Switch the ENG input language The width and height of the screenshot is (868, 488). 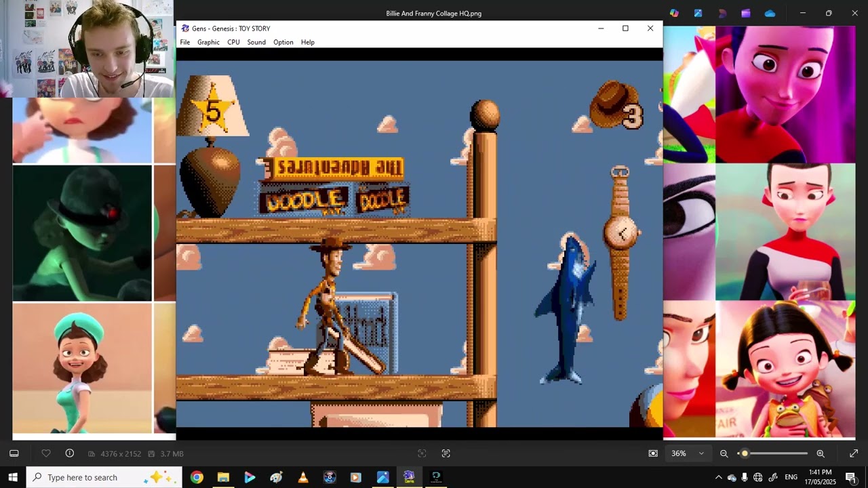pos(791,477)
